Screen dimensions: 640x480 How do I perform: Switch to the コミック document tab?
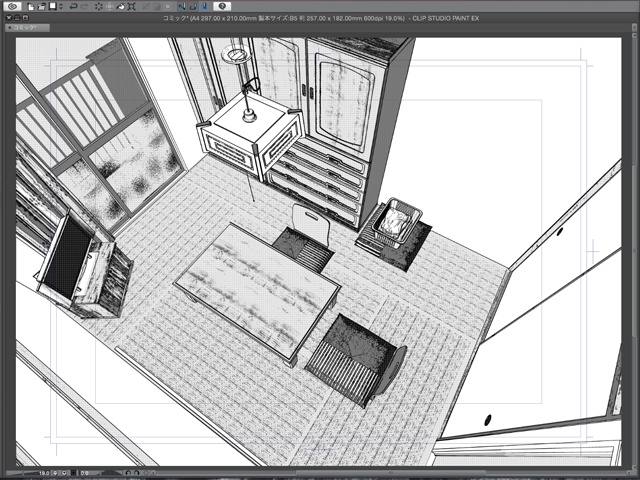click(27, 28)
